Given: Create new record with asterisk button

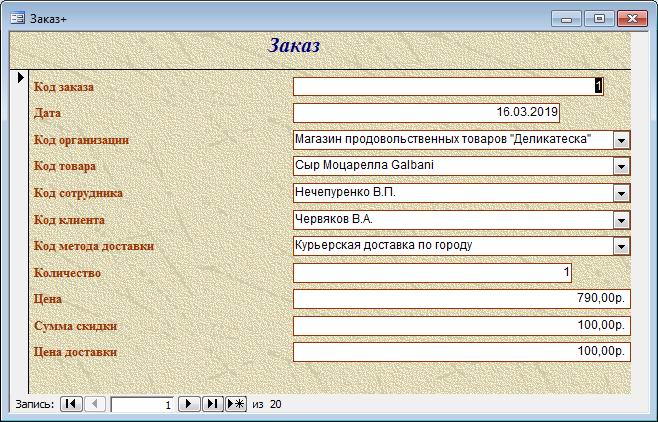Looking at the screenshot, I should (236, 404).
